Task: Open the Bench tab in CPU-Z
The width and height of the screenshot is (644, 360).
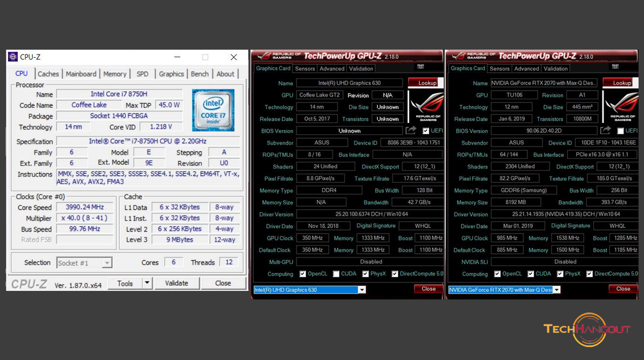Action: point(200,74)
